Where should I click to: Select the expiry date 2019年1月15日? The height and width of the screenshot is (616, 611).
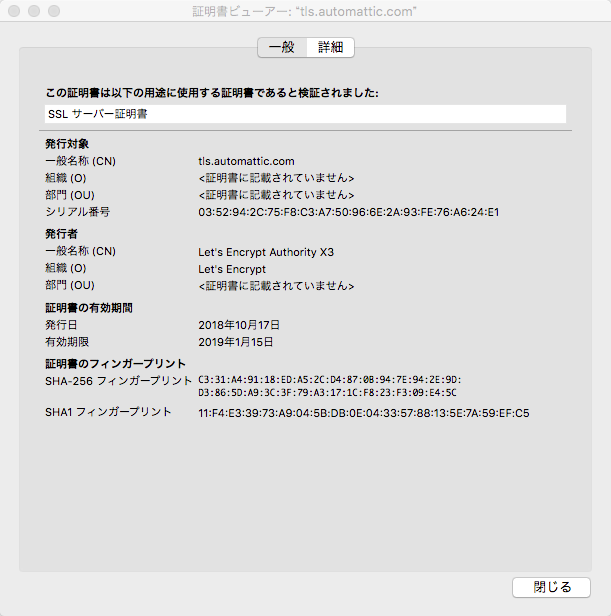pyautogui.click(x=236, y=342)
